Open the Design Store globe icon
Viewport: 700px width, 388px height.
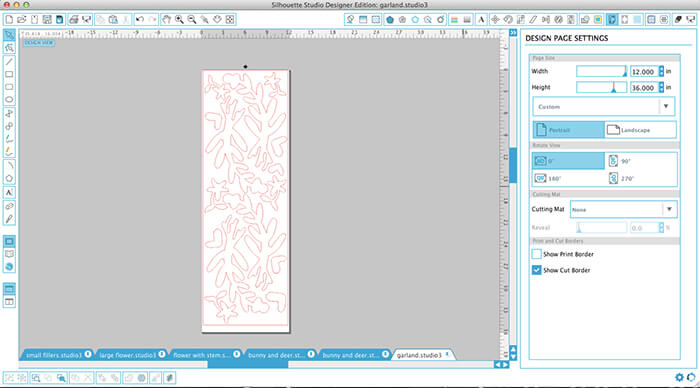pyautogui.click(x=9, y=267)
